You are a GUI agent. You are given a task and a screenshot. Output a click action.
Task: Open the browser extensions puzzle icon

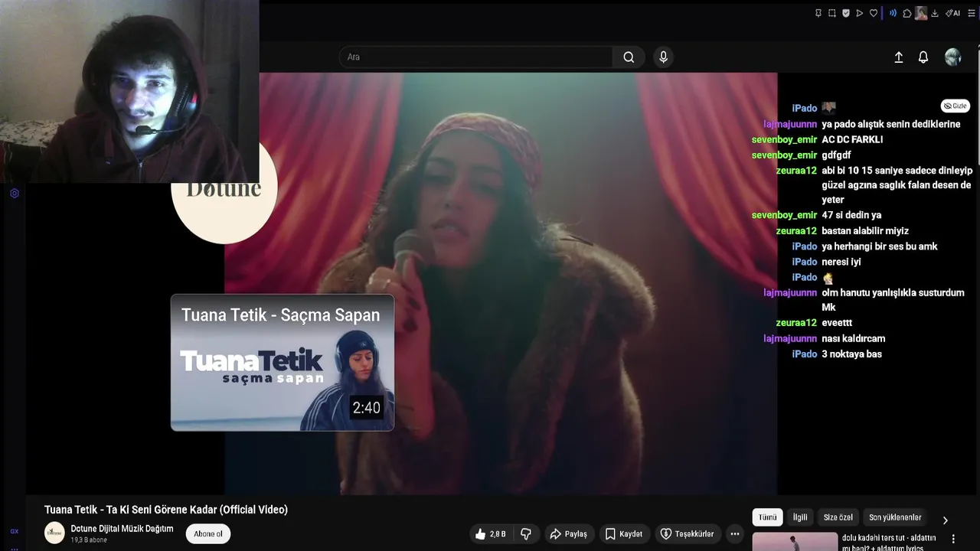(907, 13)
